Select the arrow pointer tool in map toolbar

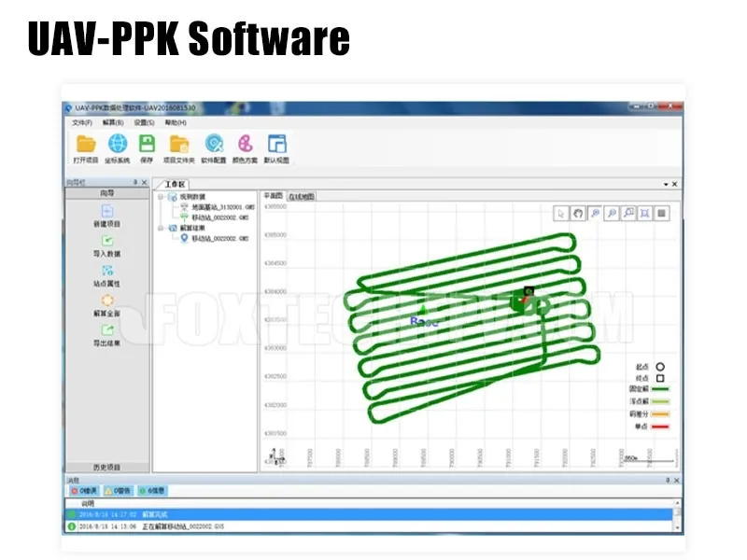(561, 214)
